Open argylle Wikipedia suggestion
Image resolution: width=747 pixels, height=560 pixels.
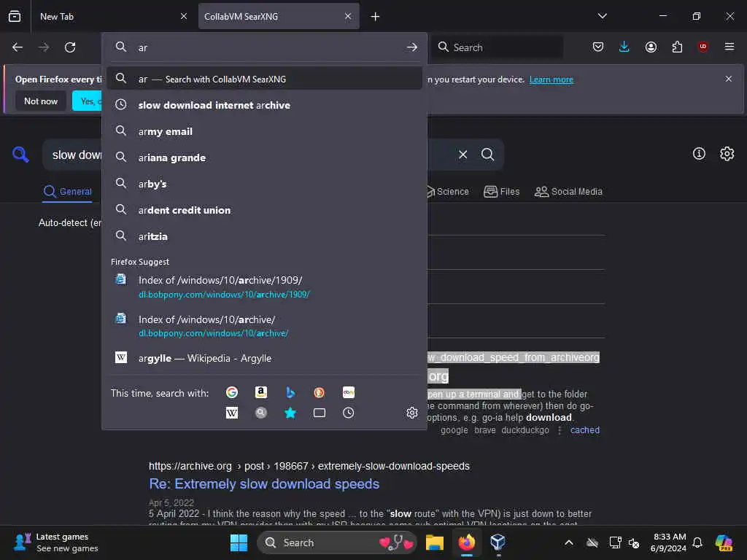pos(264,358)
